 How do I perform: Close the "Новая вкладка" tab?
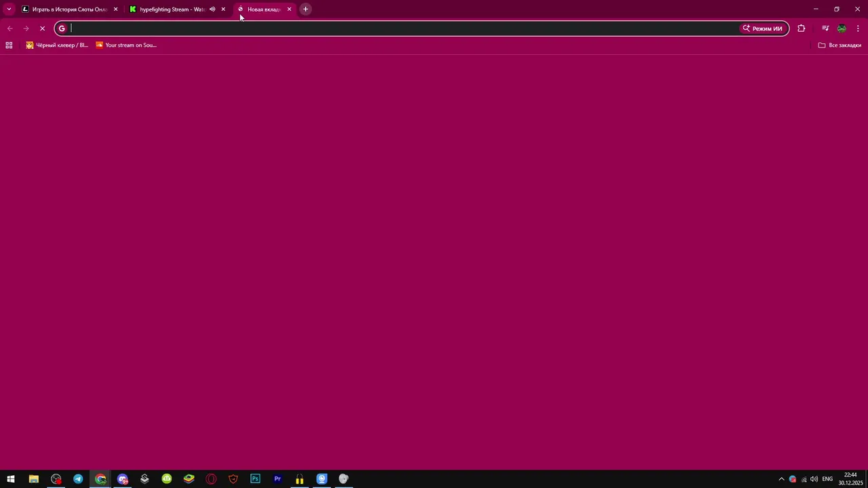point(289,9)
